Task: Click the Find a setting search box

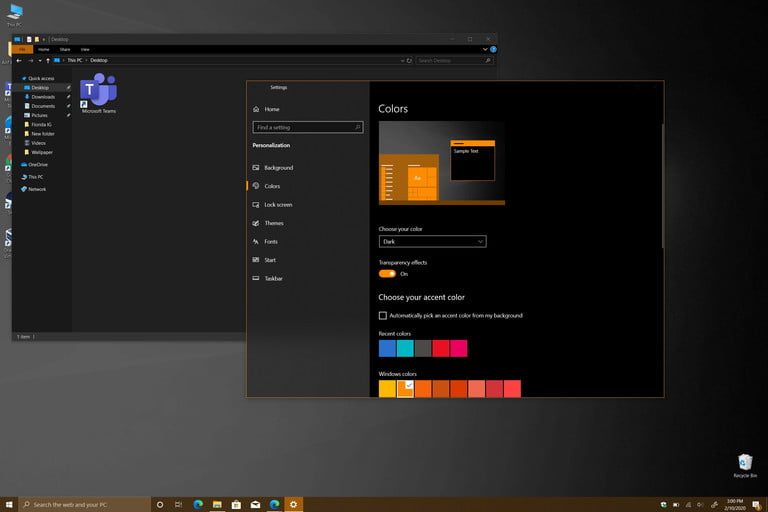Action: coord(308,127)
